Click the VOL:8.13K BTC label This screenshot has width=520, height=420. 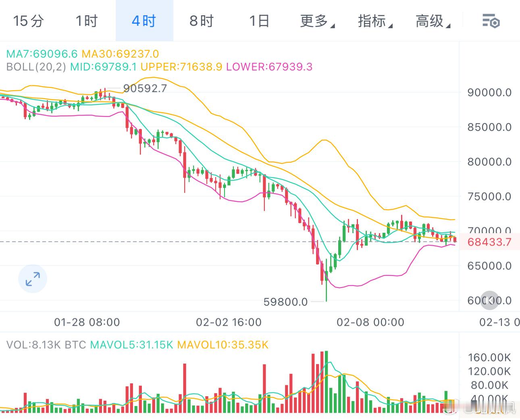pos(46,345)
